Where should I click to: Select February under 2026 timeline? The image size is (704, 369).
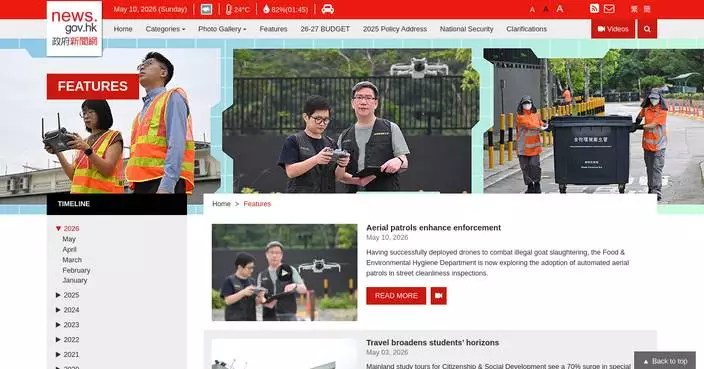click(x=76, y=270)
